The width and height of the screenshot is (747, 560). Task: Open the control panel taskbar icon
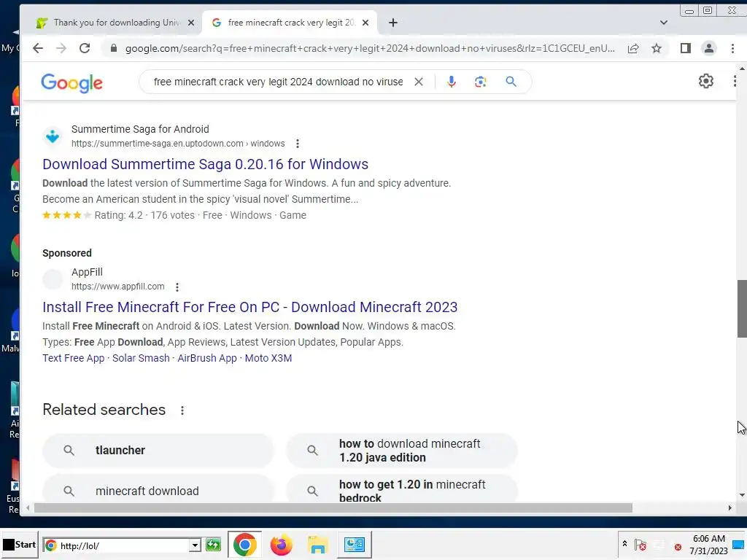(355, 545)
